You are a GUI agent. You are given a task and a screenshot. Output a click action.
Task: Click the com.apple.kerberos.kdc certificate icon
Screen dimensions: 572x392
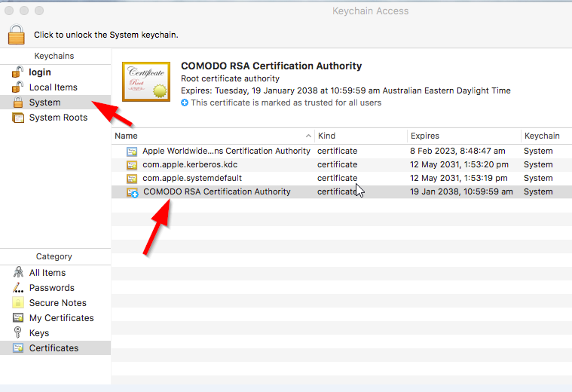point(132,165)
